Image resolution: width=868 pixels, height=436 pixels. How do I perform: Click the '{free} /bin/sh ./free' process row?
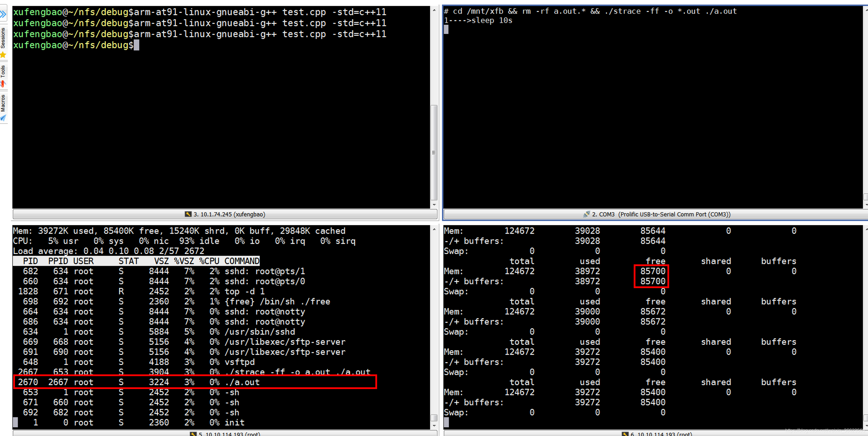tap(174, 301)
